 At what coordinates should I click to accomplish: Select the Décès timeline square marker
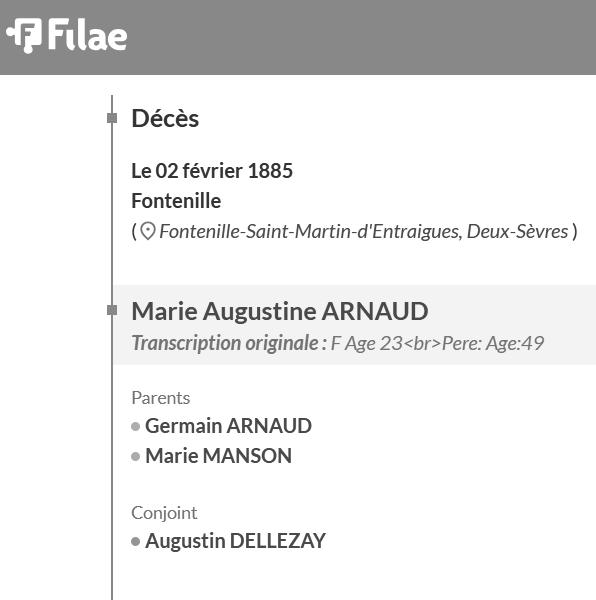pyautogui.click(x=112, y=118)
